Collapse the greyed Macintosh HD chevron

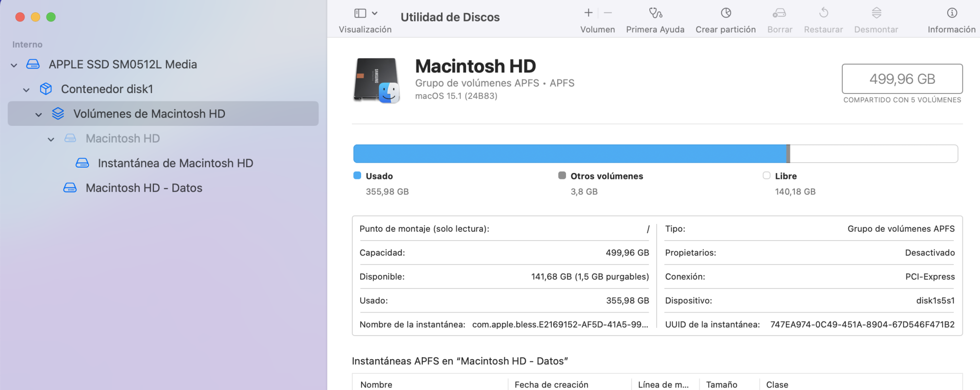(x=51, y=139)
